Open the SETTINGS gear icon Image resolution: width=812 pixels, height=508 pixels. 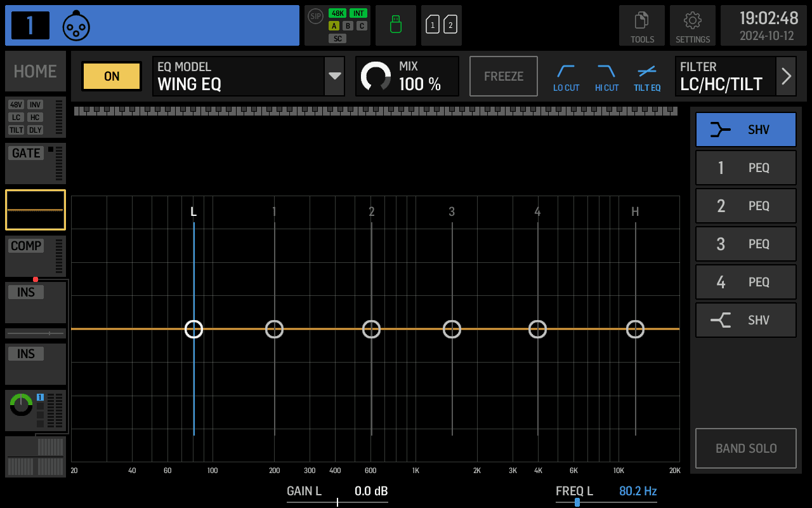tap(693, 25)
